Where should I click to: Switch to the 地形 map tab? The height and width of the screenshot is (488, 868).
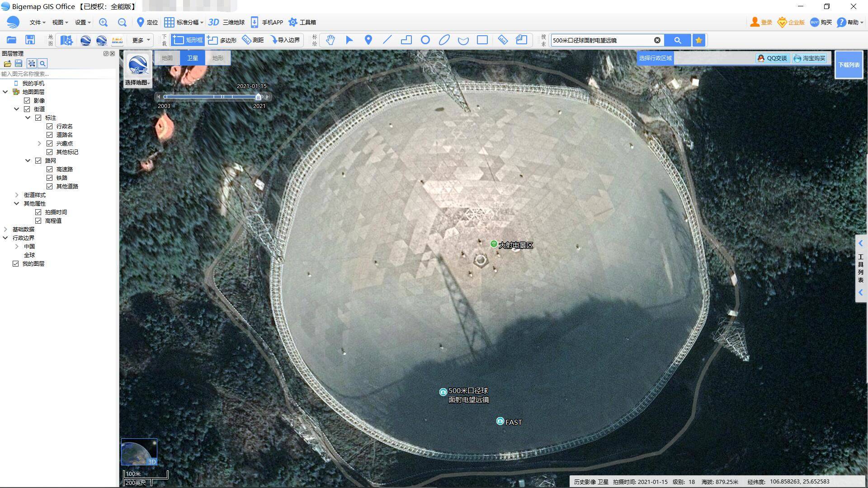coord(217,58)
